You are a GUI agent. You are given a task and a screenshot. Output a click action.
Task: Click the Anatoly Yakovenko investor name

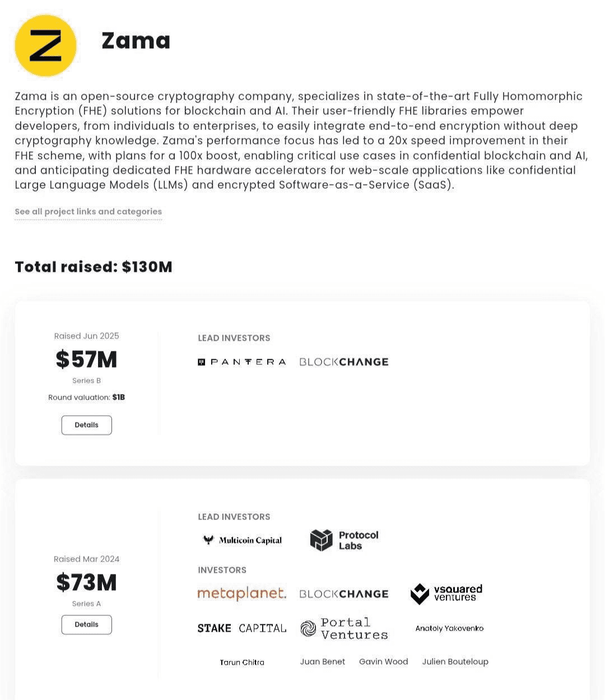click(x=449, y=628)
